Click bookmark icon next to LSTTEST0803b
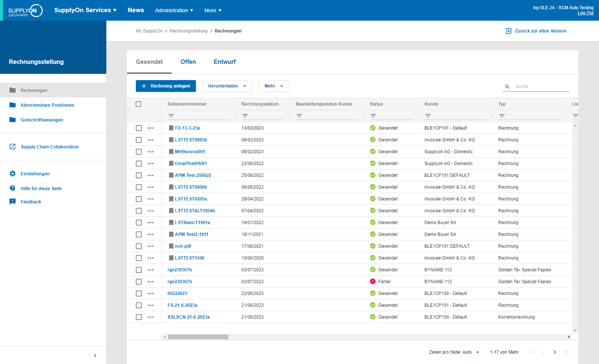 [171, 140]
